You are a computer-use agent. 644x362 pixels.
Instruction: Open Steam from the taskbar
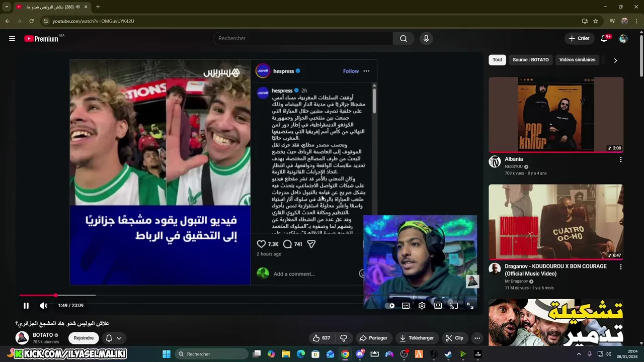448,354
